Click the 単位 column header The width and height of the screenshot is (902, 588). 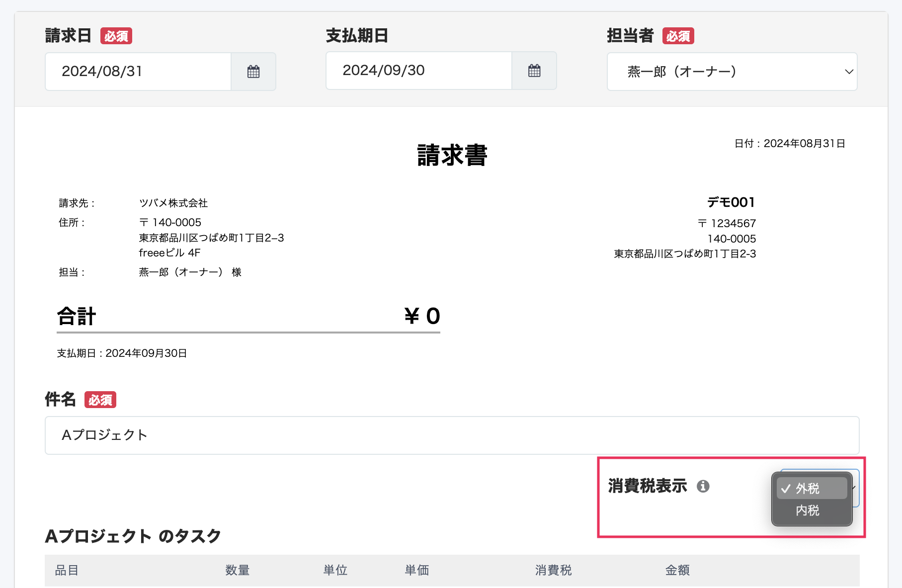coord(335,570)
